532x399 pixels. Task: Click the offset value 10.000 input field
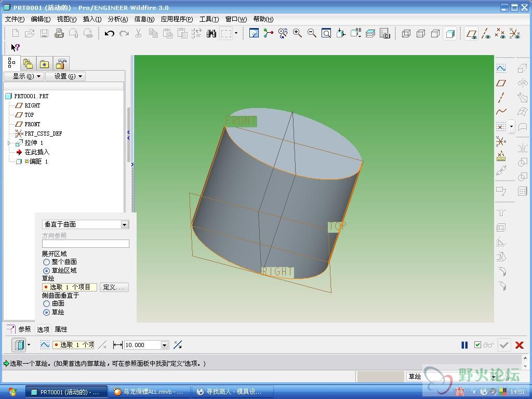(143, 345)
